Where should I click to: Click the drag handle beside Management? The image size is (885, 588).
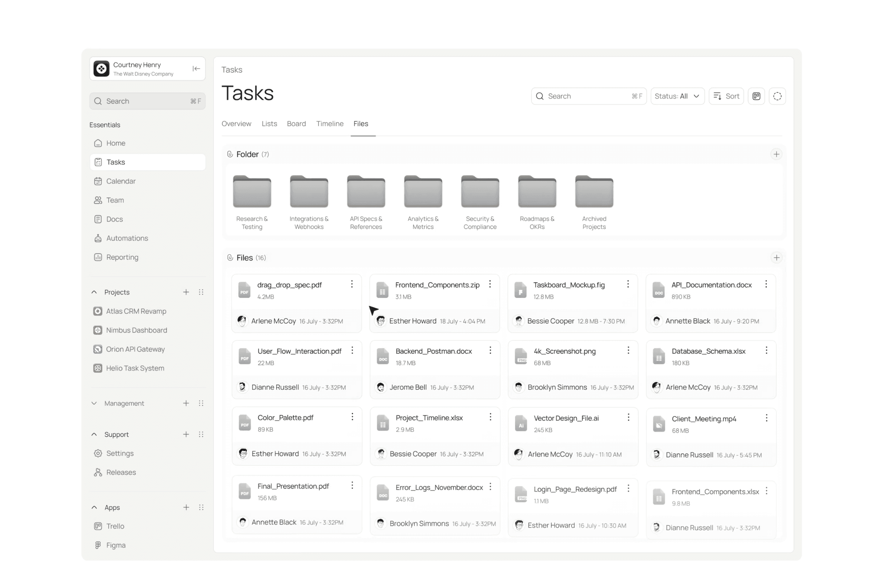tap(201, 403)
